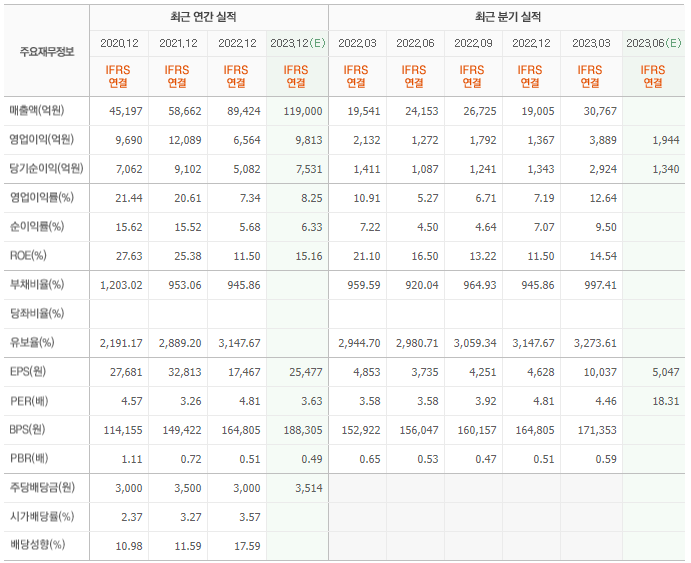Click the operating margin value 12.64
This screenshot has width=691, height=563.
pyautogui.click(x=603, y=198)
